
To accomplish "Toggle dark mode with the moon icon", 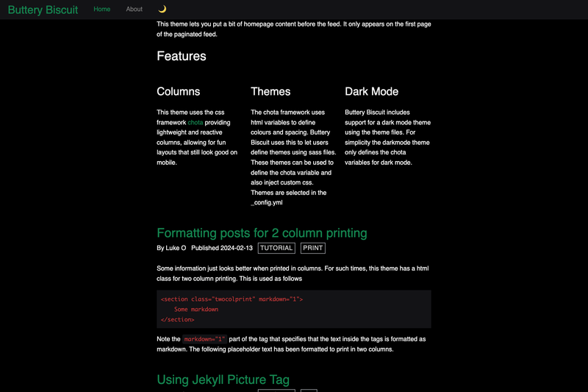I will [162, 9].
